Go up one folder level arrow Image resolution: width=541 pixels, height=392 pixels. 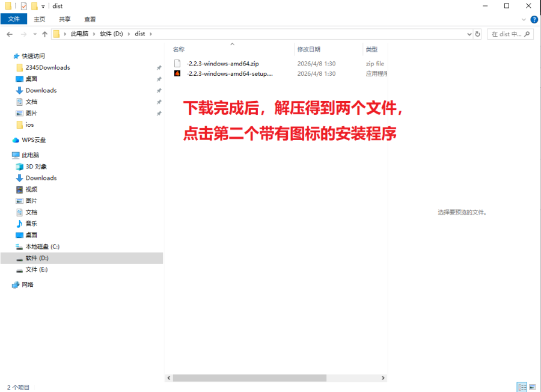[44, 34]
